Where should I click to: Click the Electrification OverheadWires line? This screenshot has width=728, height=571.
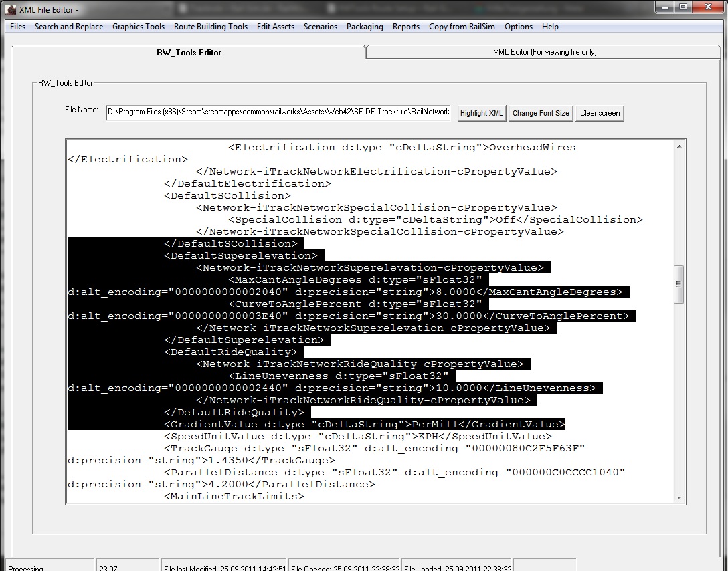coord(402,148)
